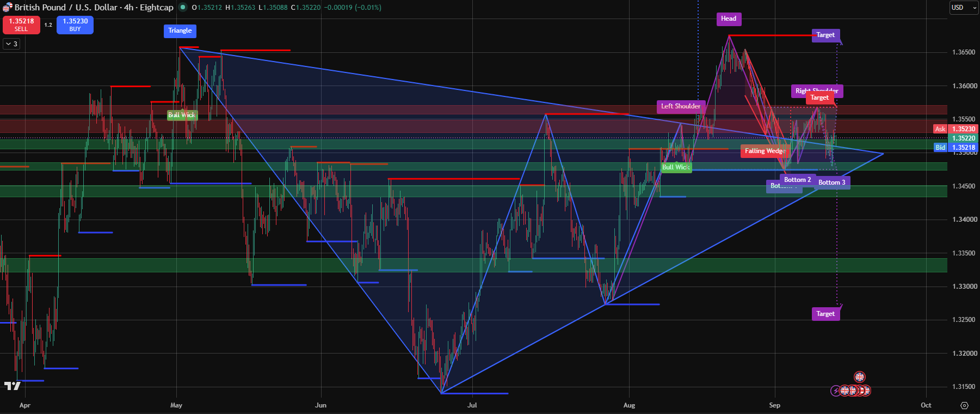The image size is (980, 414).
Task: Click the 1.31500 price axis value
Action: coord(964,387)
